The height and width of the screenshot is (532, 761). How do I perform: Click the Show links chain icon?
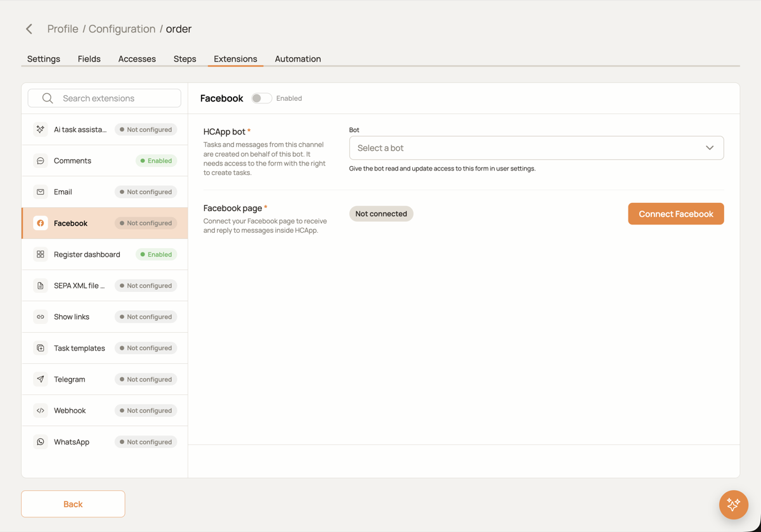(x=41, y=317)
